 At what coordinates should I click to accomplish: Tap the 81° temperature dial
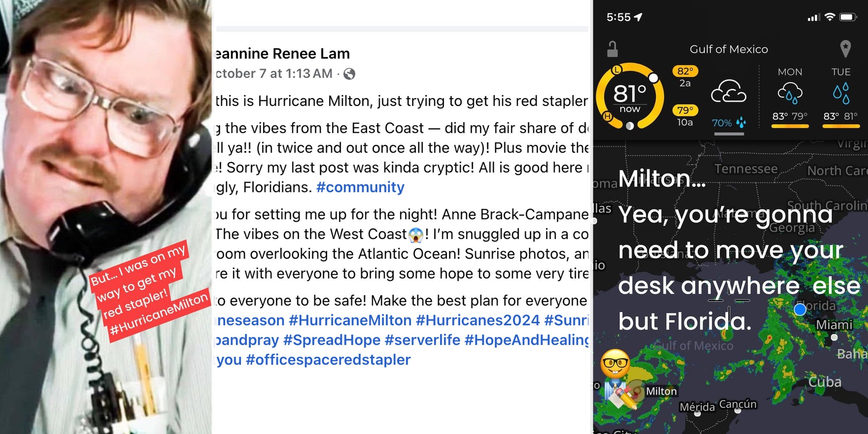(x=630, y=96)
